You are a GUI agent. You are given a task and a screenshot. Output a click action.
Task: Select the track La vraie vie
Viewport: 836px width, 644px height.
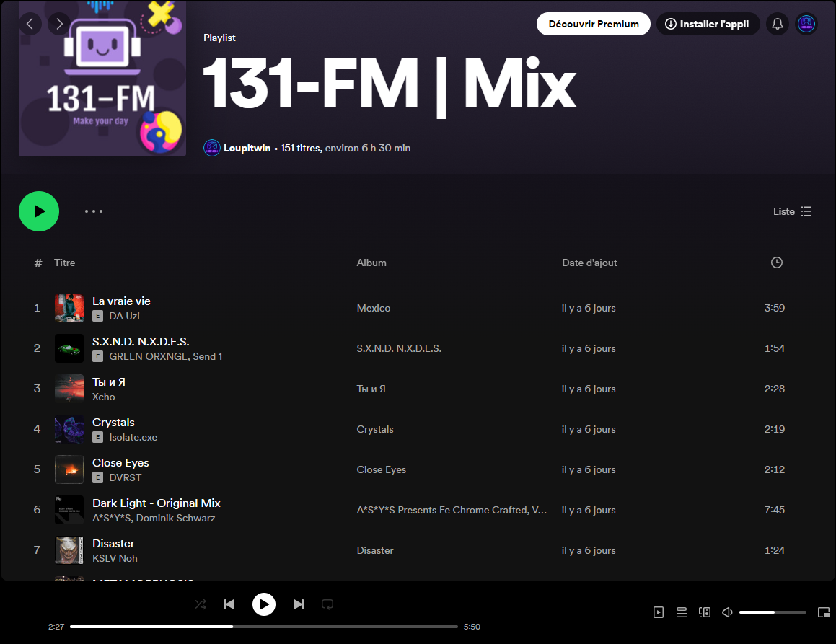point(121,301)
